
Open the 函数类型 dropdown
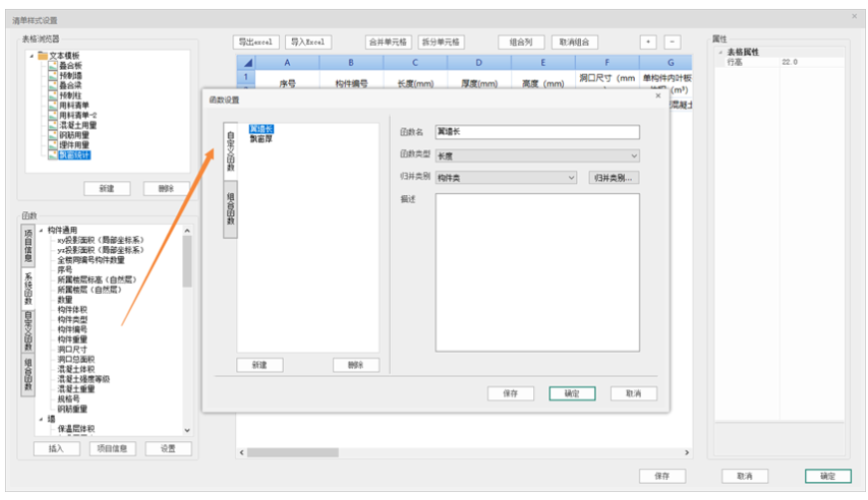634,156
